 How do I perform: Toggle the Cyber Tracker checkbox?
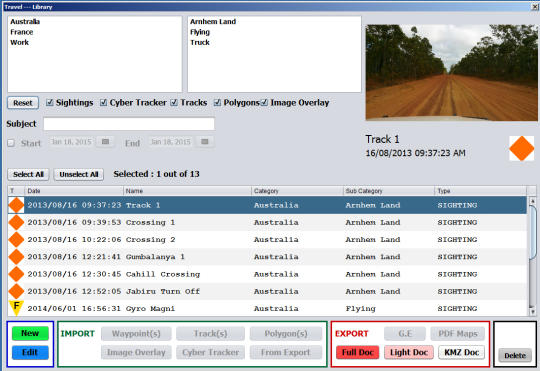point(103,103)
